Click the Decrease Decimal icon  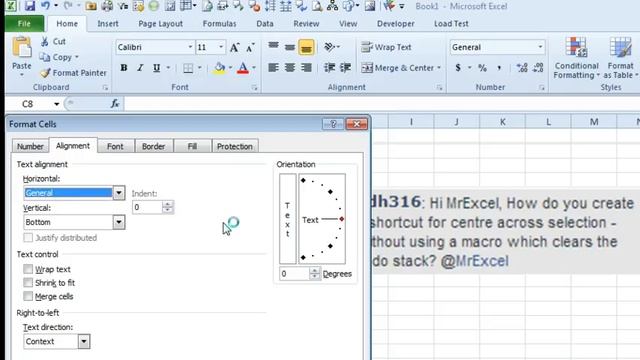click(x=538, y=68)
